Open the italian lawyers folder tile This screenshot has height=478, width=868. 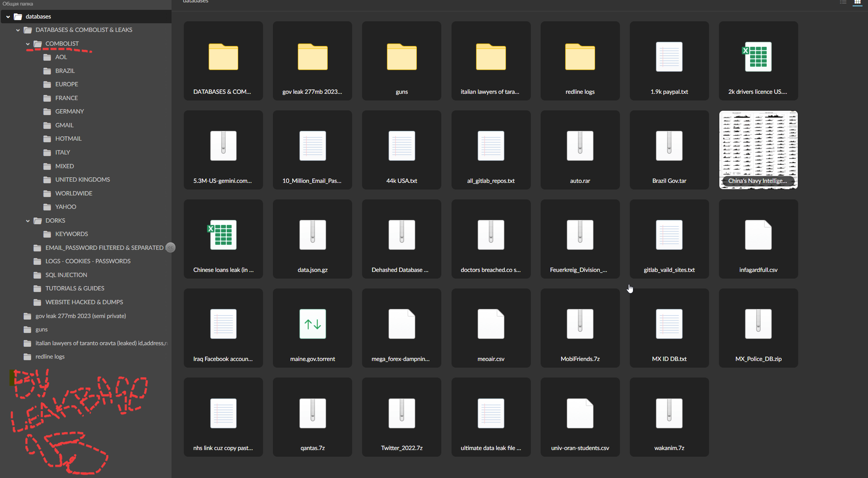pyautogui.click(x=491, y=61)
